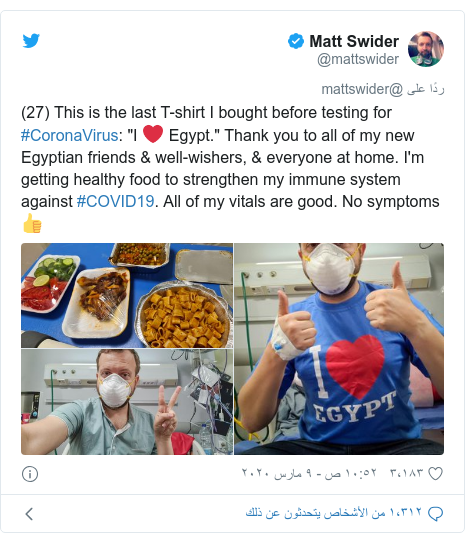Image resolution: width=465 pixels, height=543 pixels.
Task: Click the blue verified badge
Action: (x=296, y=41)
